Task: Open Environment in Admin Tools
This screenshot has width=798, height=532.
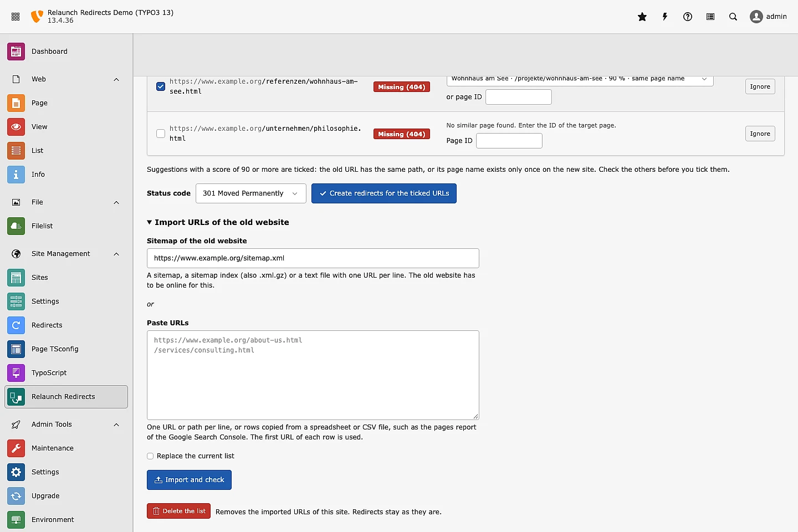Action: [66, 520]
